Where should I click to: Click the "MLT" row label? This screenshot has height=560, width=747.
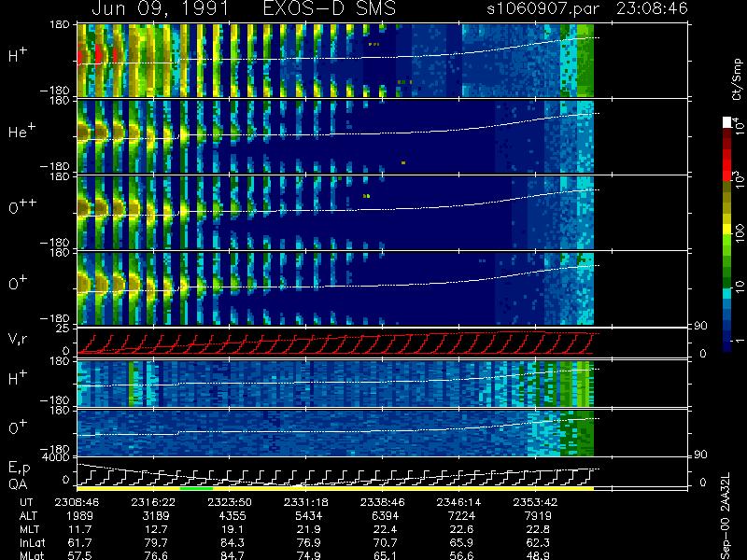[29, 529]
